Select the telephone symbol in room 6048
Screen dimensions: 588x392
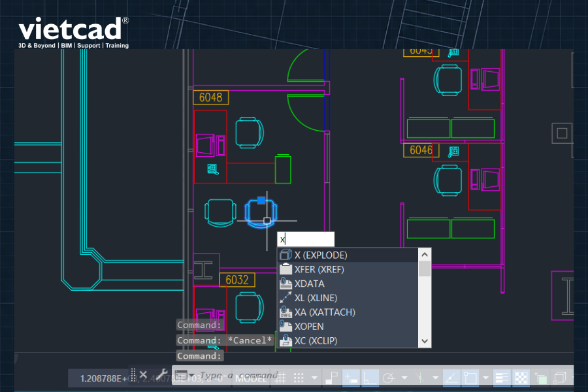pyautogui.click(x=213, y=169)
